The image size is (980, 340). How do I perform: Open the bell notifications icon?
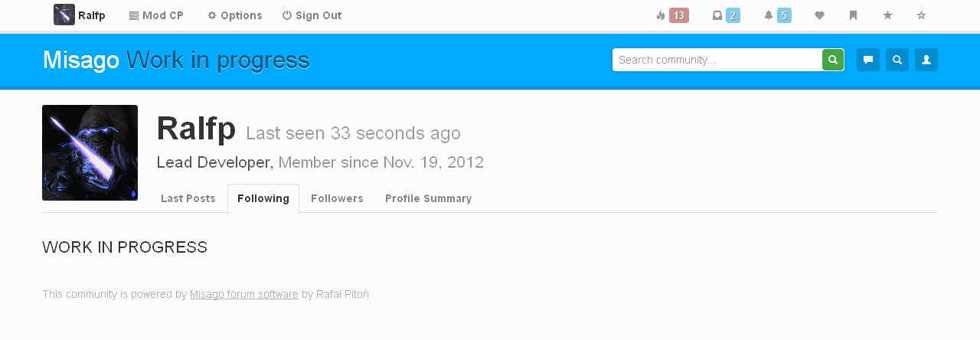click(x=777, y=15)
